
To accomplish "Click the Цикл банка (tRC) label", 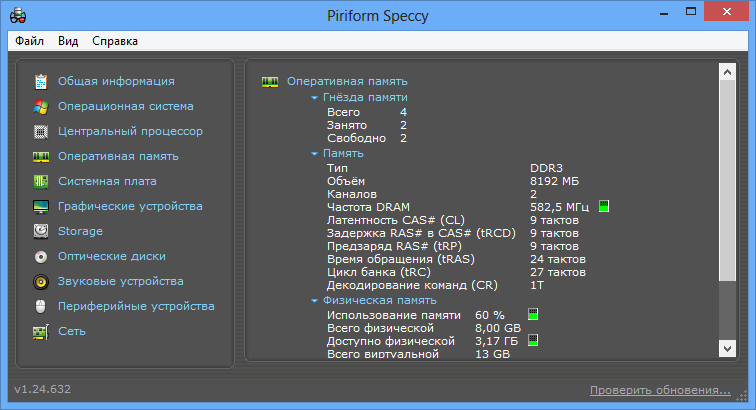I will point(378,273).
